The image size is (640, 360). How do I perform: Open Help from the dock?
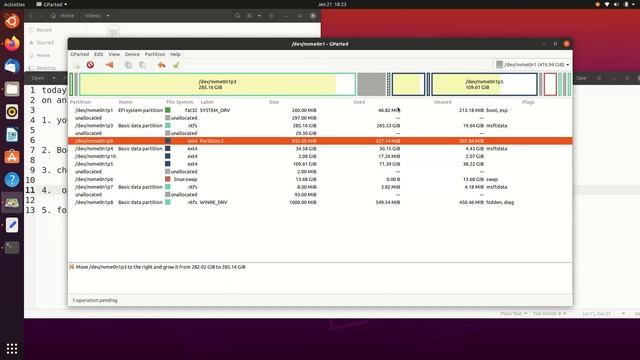12,180
